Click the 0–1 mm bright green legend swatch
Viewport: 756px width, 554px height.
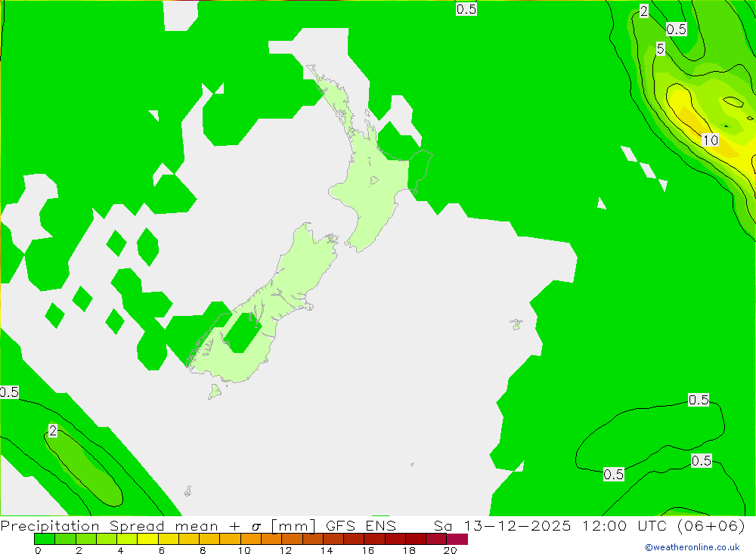coord(45,539)
